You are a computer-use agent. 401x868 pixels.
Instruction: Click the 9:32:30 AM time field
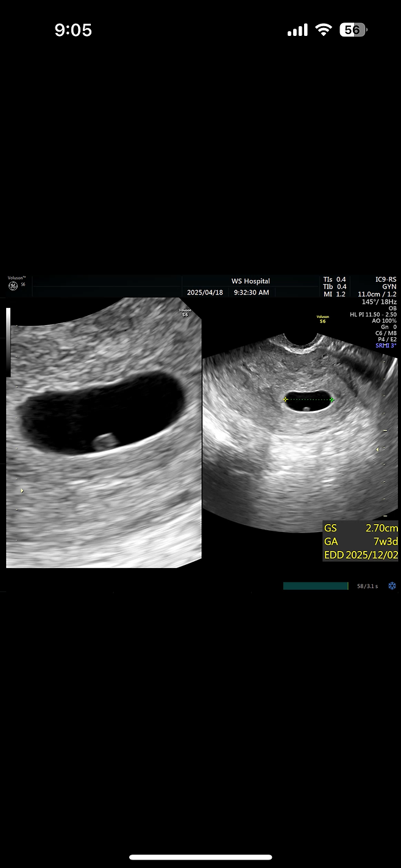tap(251, 292)
